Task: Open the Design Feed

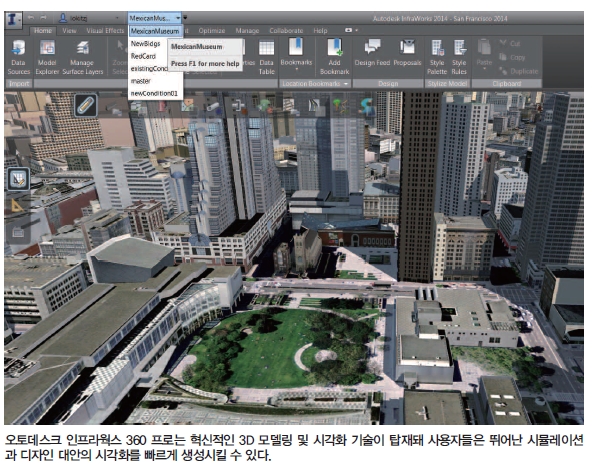Action: pos(372,53)
